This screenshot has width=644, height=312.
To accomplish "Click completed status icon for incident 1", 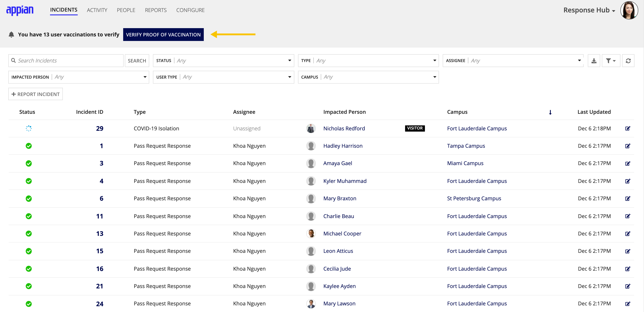I will click(29, 146).
